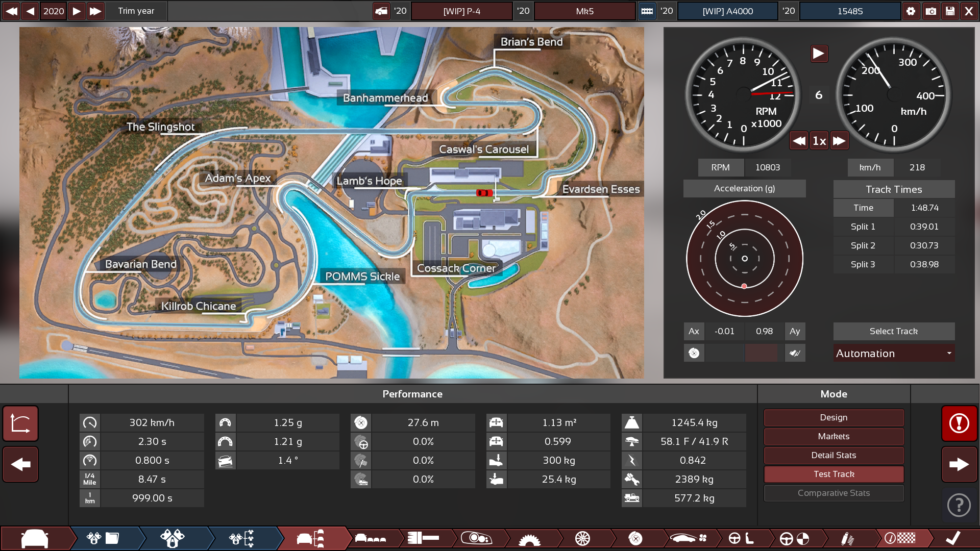Increase simulation speed from 1x
Image resolution: width=980 pixels, height=551 pixels.
(840, 141)
